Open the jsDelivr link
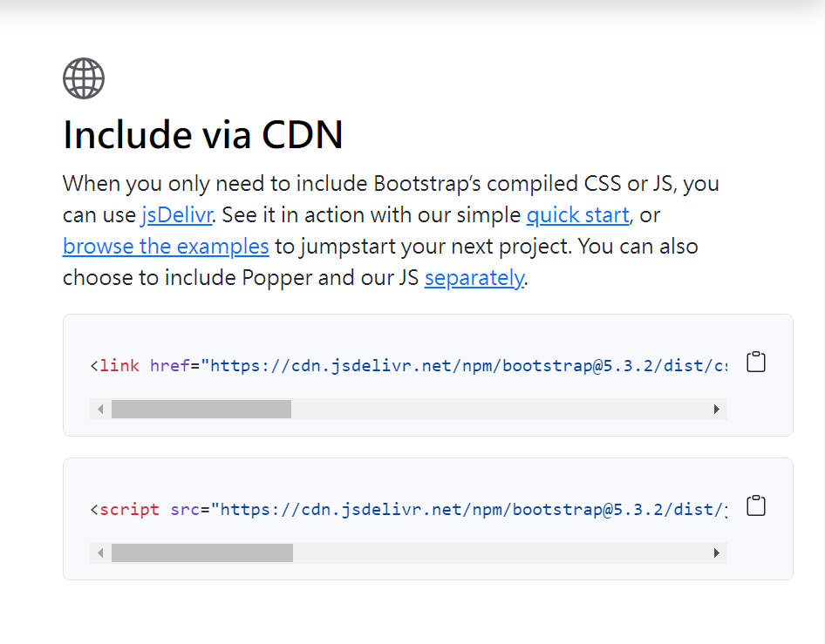The image size is (825, 644). point(176,214)
